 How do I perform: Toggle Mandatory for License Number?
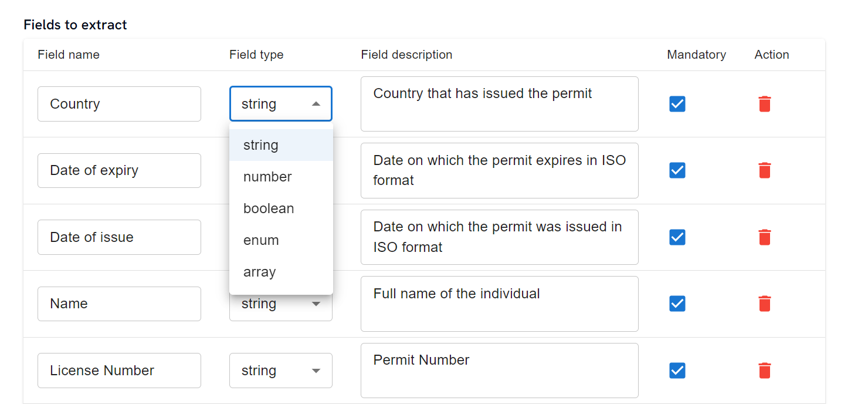[x=677, y=371]
